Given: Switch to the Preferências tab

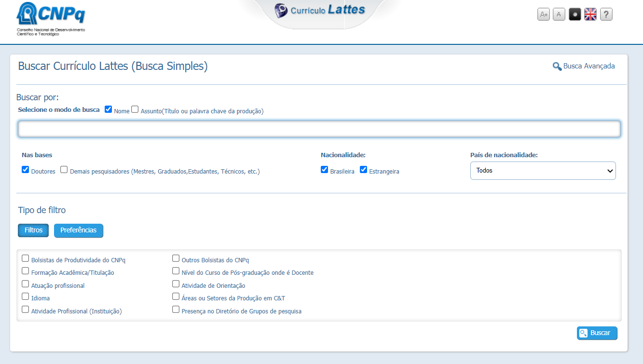Looking at the screenshot, I should [78, 230].
